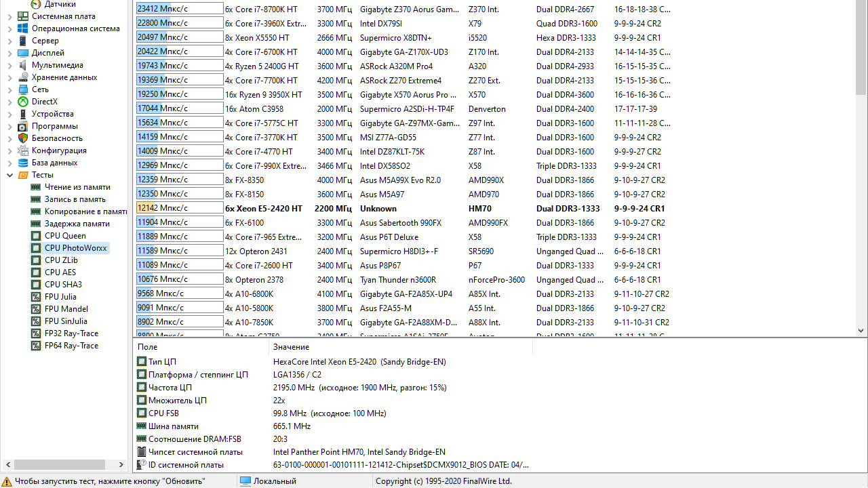Click the ASRock A320M Pro4 cell
868x488 pixels.
396,66
